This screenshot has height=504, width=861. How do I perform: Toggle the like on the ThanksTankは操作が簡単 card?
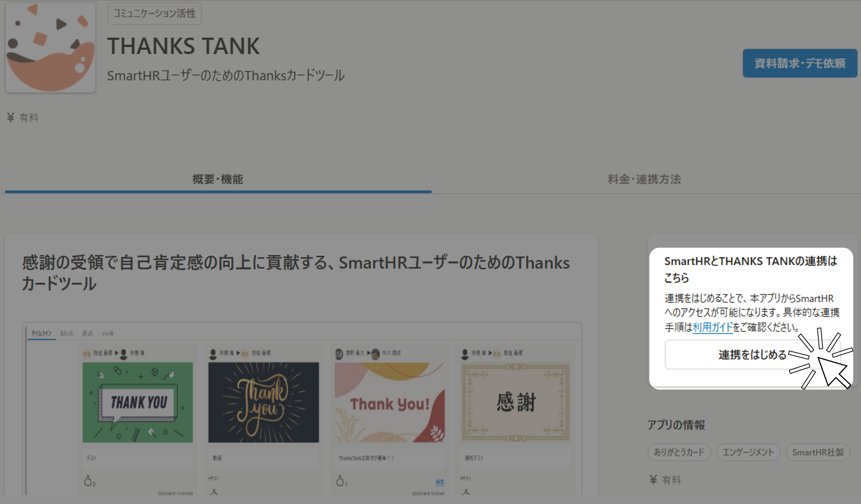coord(340,480)
